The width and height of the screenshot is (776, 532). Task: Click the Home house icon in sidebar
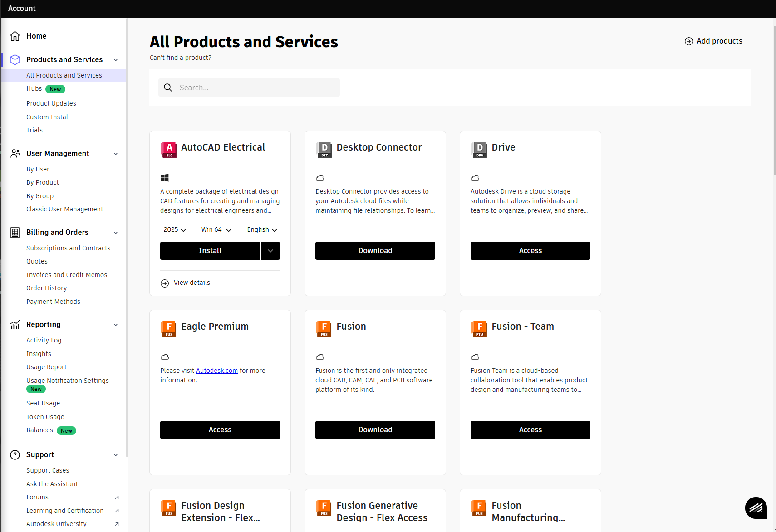(15, 36)
